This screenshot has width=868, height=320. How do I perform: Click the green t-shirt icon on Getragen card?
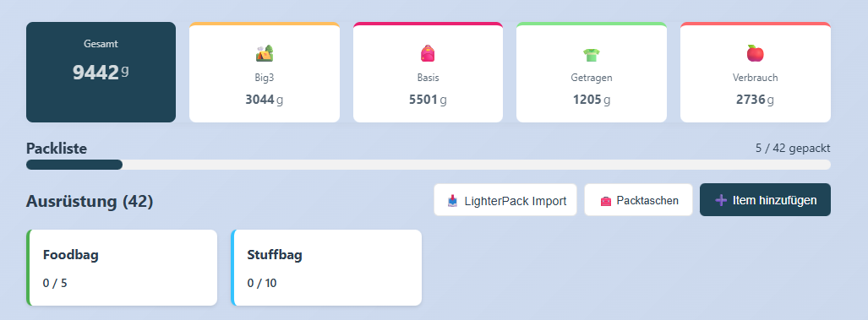[592, 54]
